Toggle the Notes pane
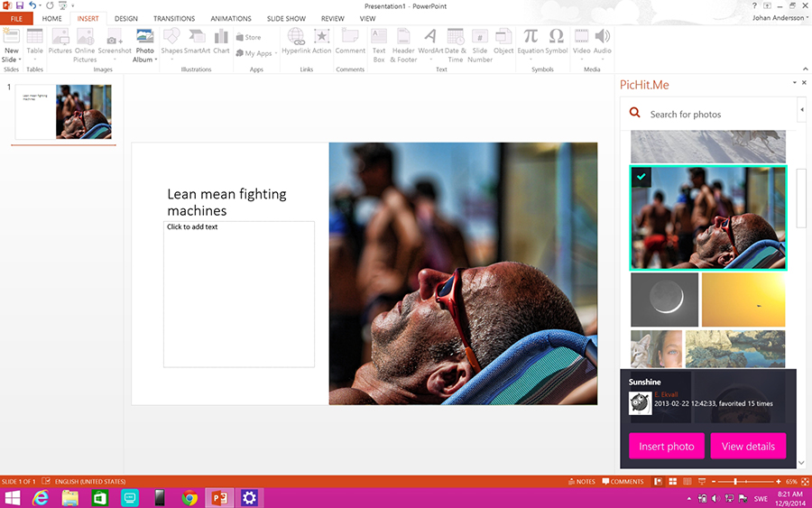The image size is (812, 508). 582,482
